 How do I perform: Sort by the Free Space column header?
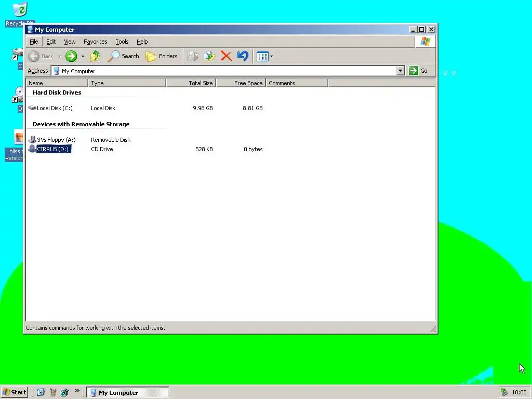pyautogui.click(x=241, y=83)
